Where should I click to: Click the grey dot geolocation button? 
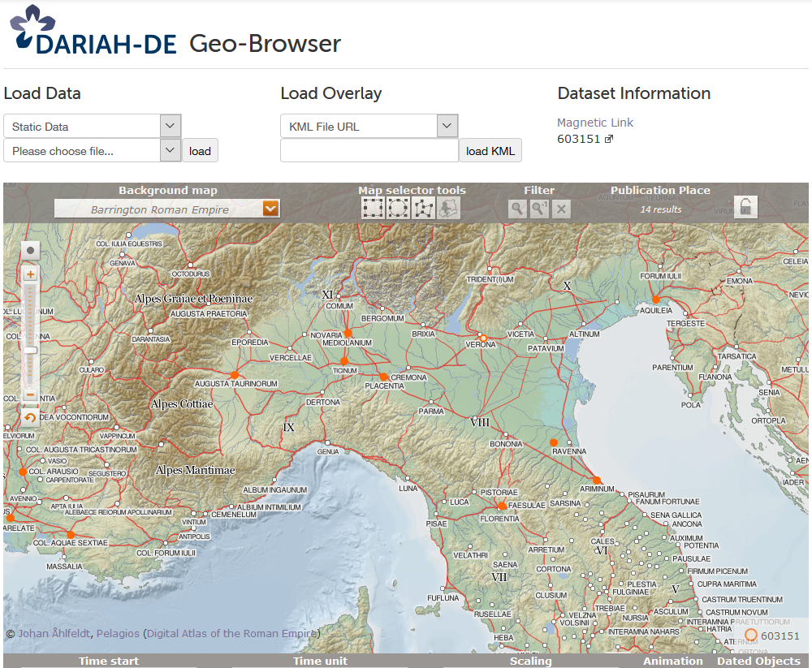(x=31, y=251)
